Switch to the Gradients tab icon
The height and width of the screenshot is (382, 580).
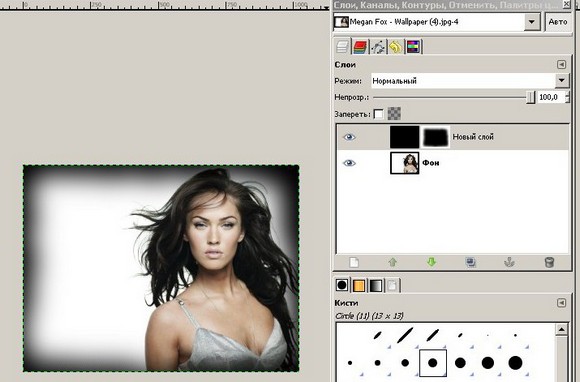click(x=375, y=285)
